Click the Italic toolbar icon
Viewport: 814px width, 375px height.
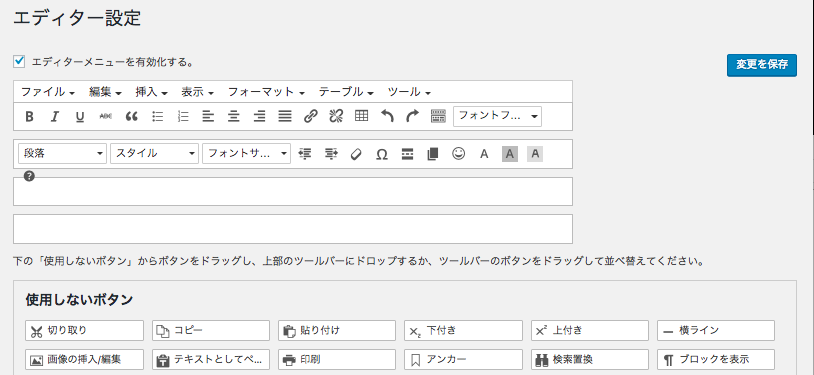55,117
